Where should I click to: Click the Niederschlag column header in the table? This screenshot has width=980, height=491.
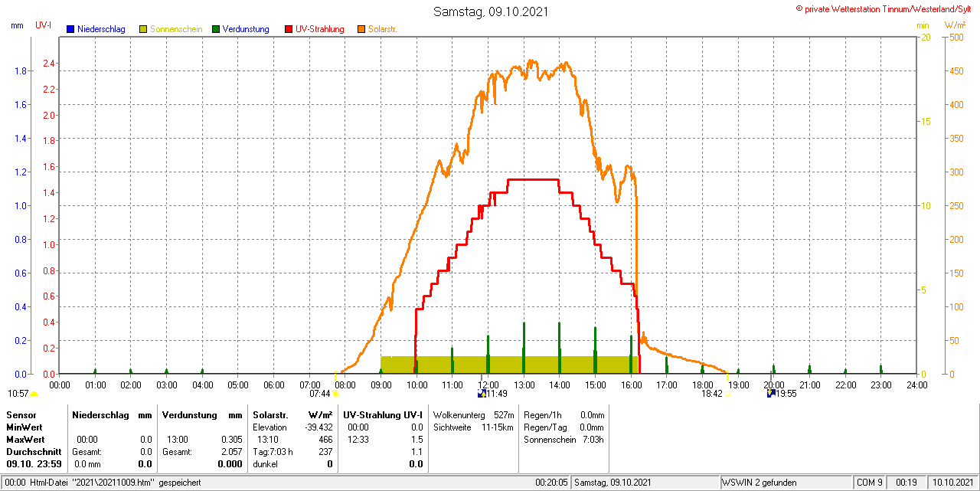coord(100,414)
